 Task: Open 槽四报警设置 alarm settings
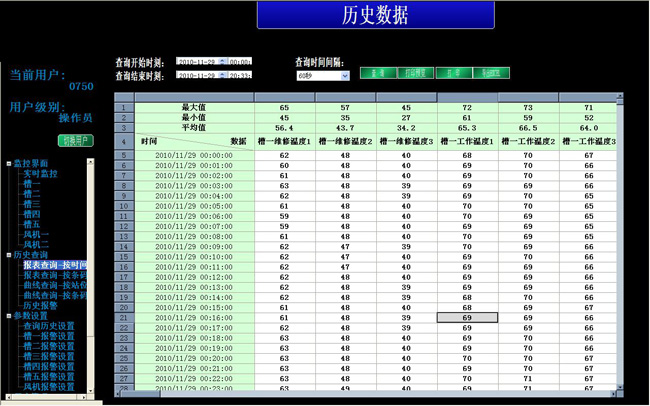tap(49, 367)
